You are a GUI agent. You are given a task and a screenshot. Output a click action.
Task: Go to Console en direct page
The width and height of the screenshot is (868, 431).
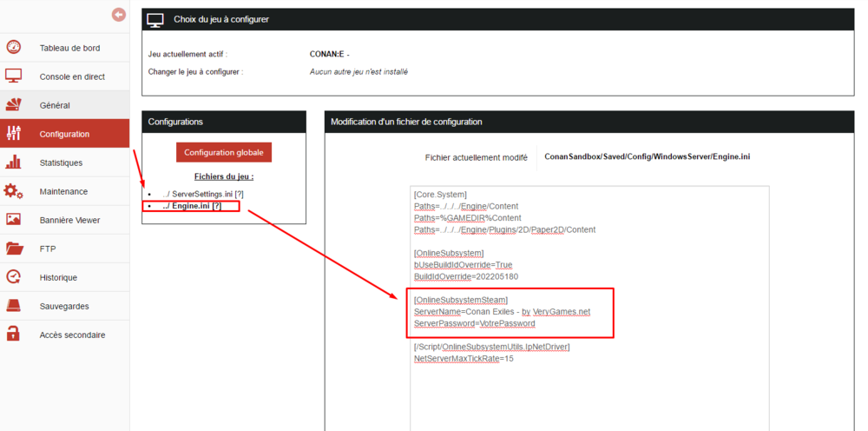click(x=72, y=76)
